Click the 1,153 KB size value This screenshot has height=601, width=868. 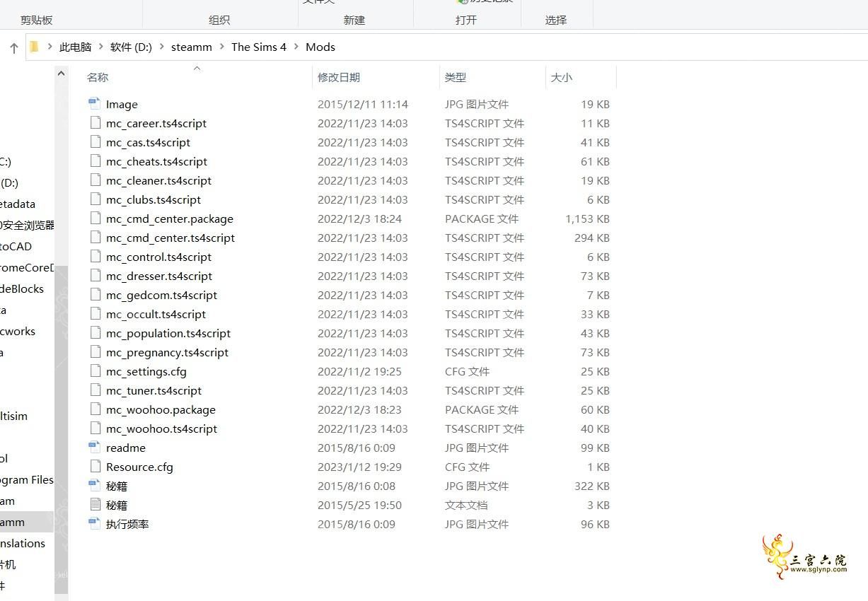[587, 218]
